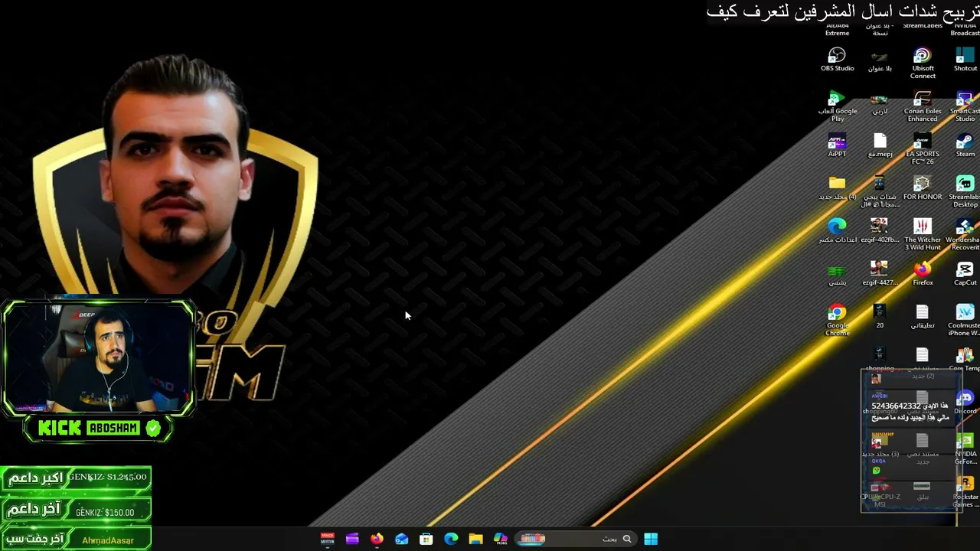Open the Google Play games shortcut

[837, 106]
